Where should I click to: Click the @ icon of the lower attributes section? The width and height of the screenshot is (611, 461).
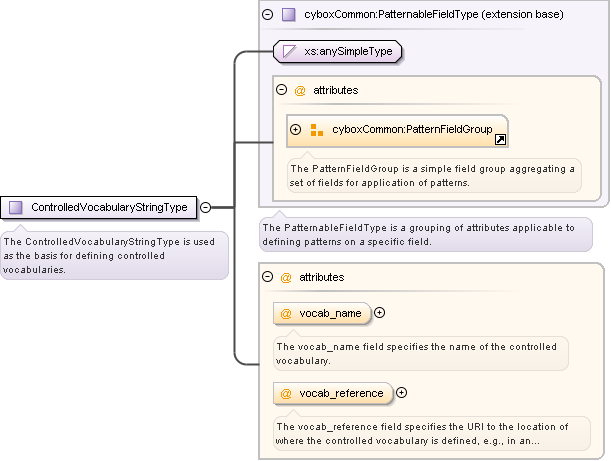285,277
